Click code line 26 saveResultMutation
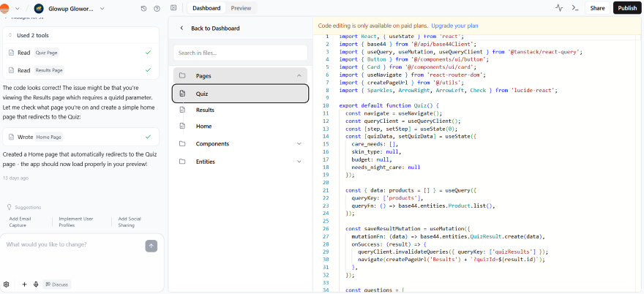Image resolution: width=644 pixels, height=294 pixels. click(407, 229)
